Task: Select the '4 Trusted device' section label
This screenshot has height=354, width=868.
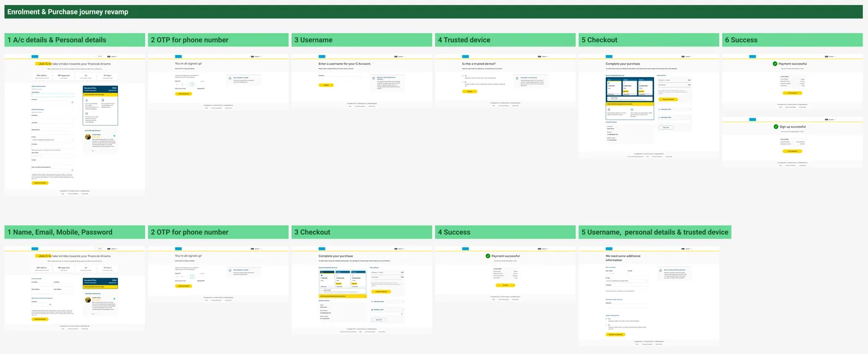Action: 464,40
